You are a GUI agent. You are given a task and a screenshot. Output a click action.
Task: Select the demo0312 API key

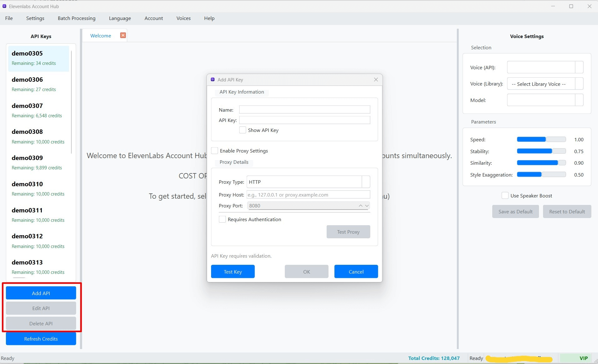point(38,241)
